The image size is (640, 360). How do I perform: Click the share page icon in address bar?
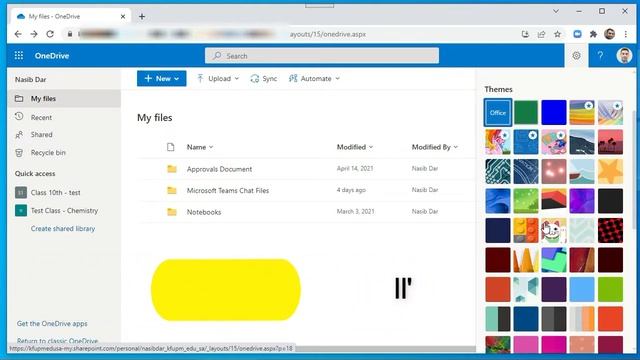pyautogui.click(x=541, y=34)
